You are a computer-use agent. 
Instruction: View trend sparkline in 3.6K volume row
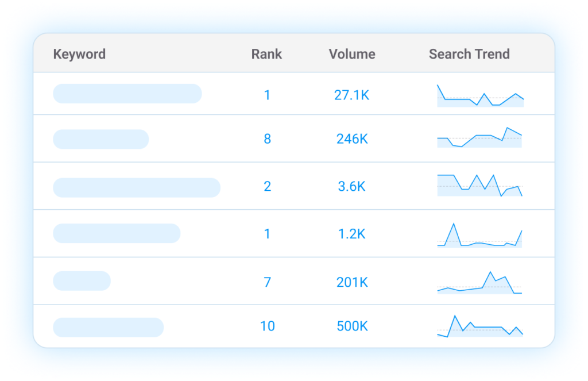[x=479, y=185]
